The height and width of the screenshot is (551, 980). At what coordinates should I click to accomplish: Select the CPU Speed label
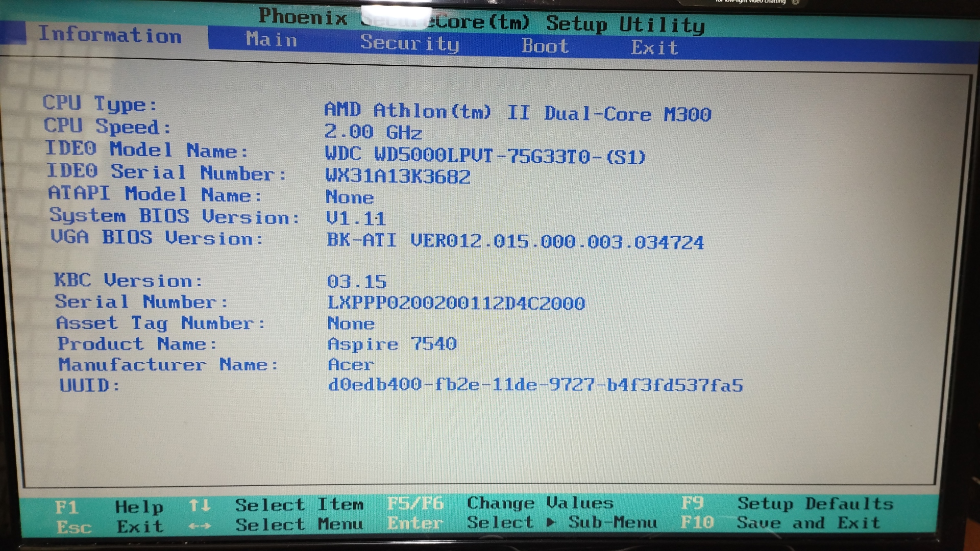point(107,126)
